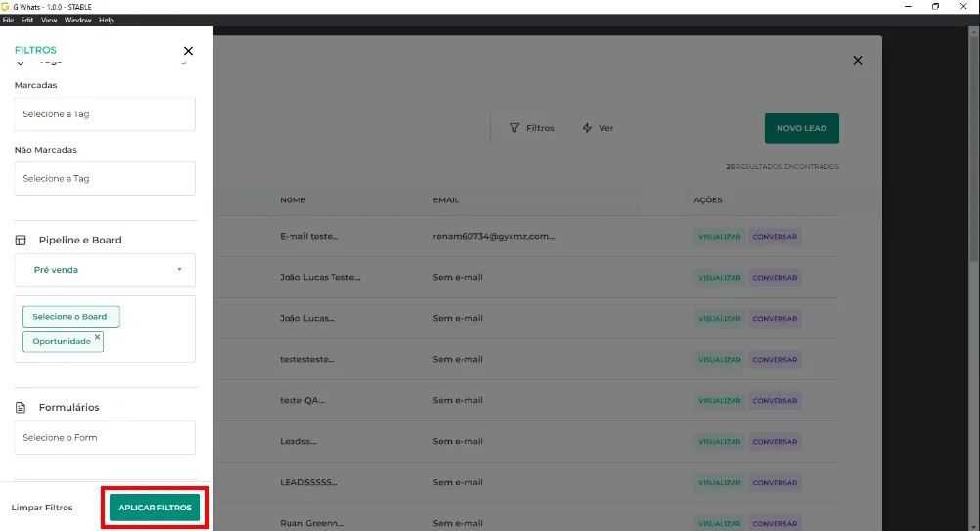The image size is (980, 531).
Task: Click CONVERSAR for João Lucas Teste lead
Action: pyautogui.click(x=775, y=278)
